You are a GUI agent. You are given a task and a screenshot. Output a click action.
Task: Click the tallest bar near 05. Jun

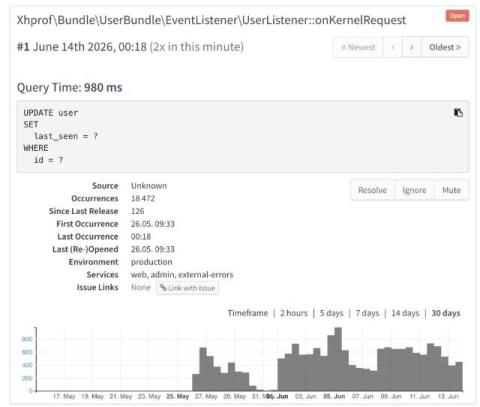coord(338,359)
